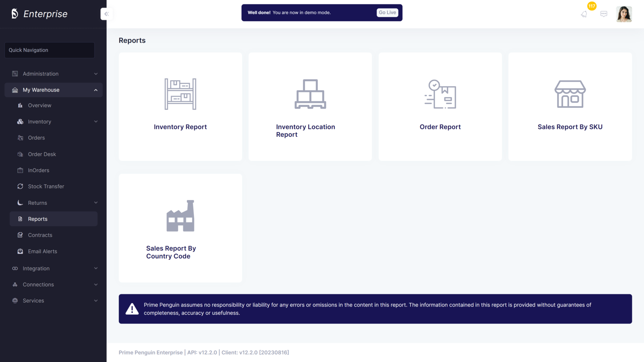Viewport: 644px width, 362px height.
Task: Click the Order Desk icon in sidebar
Action: 20,154
